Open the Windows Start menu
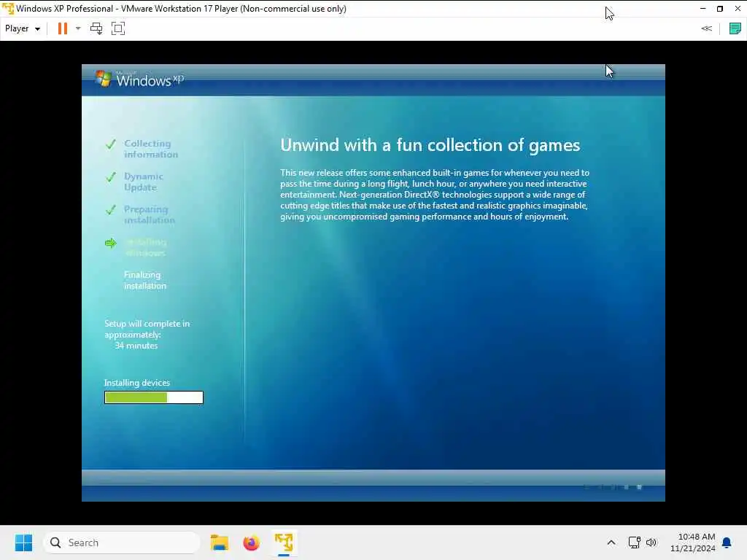747x560 pixels. [23, 542]
